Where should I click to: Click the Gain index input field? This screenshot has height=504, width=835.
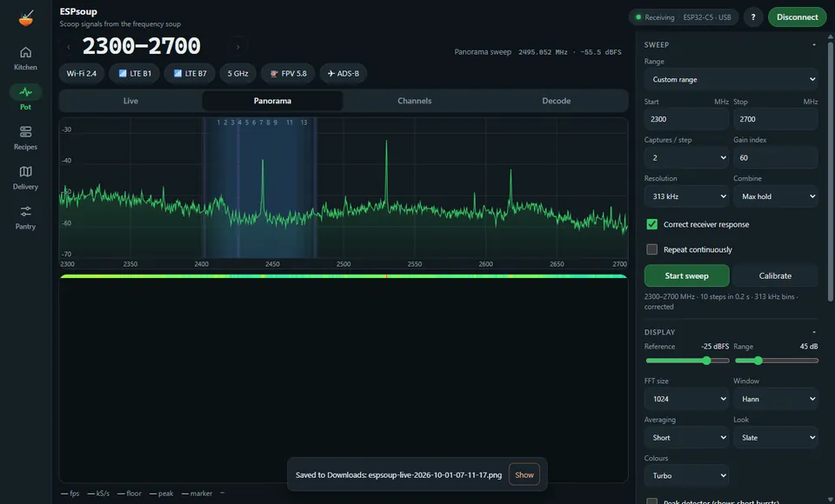(775, 157)
